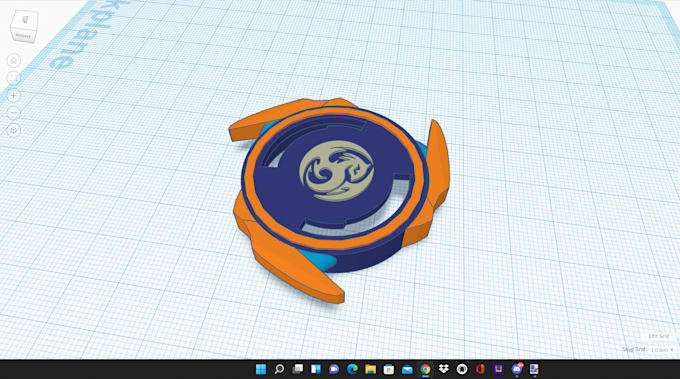Open the Office app on the taskbar
Image resolution: width=680 pixels, height=379 pixels.
tap(480, 369)
